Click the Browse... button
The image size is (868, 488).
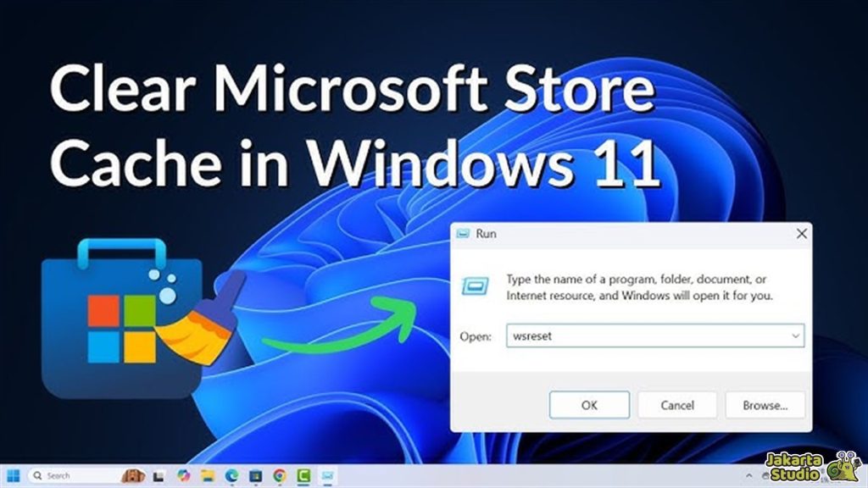[x=765, y=405]
